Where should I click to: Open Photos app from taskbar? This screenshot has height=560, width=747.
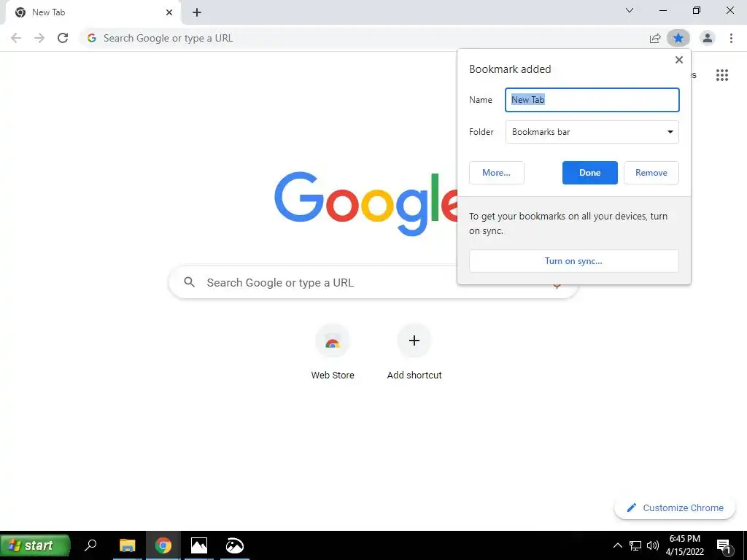point(198,545)
